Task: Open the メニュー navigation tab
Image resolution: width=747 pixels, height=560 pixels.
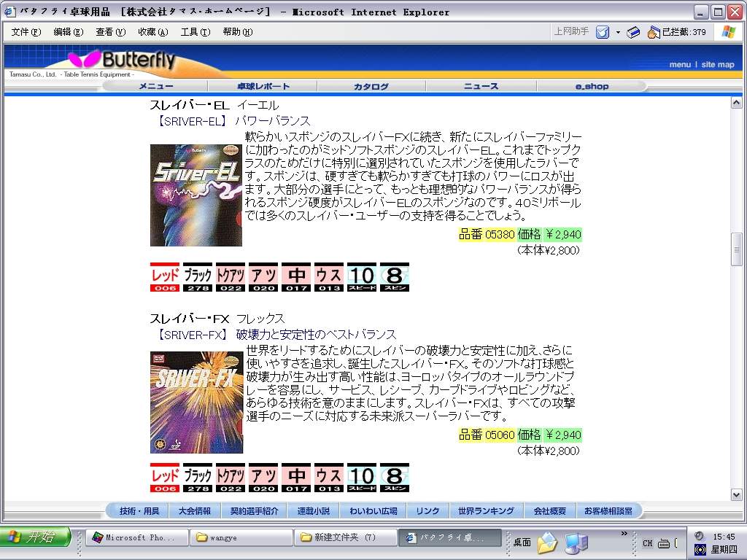Action: [x=156, y=86]
